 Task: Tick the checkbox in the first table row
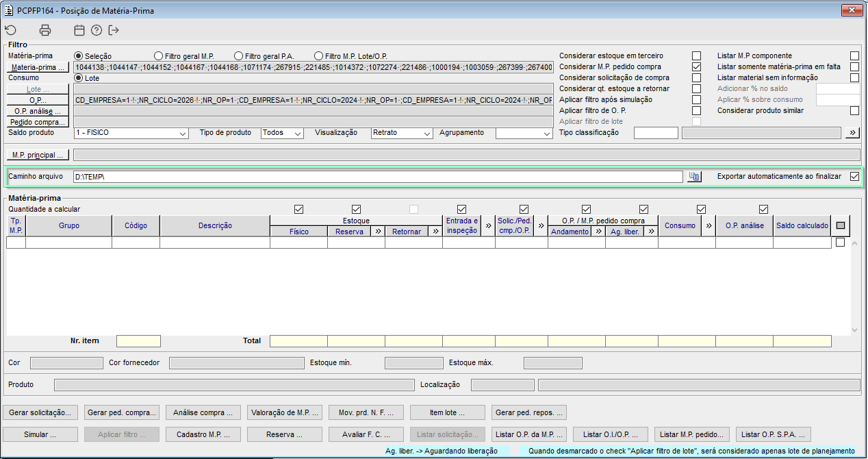(x=840, y=242)
